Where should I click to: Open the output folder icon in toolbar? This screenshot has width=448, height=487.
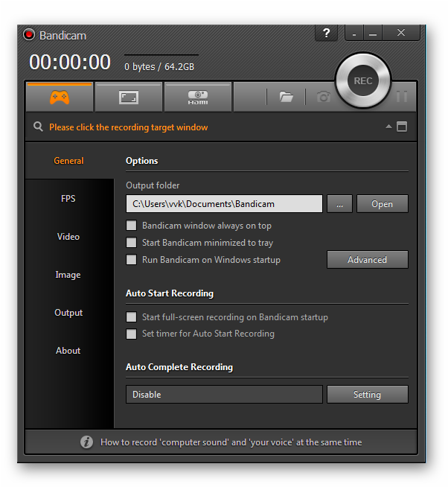point(286,97)
